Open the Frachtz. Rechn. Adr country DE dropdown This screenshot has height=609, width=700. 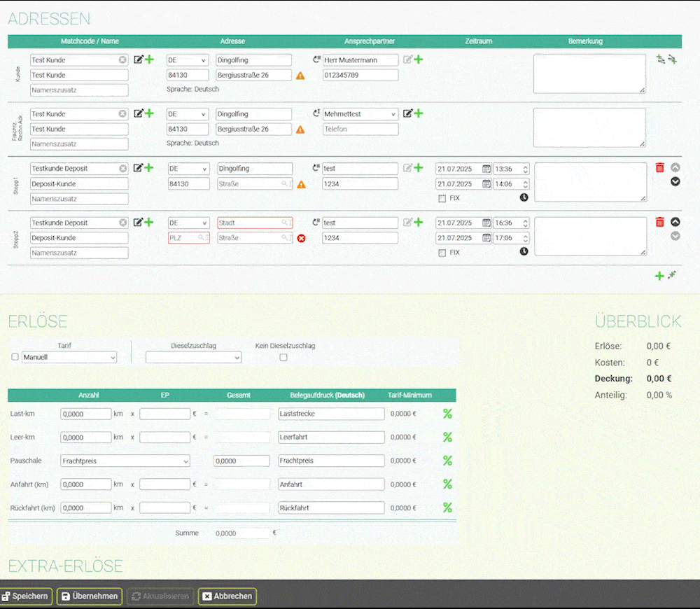tap(188, 114)
